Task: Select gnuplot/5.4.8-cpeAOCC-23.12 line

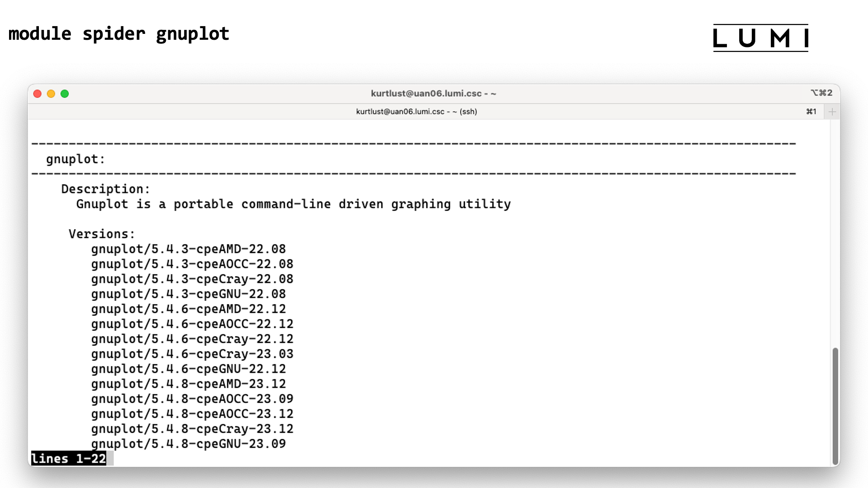Action: pyautogui.click(x=192, y=414)
